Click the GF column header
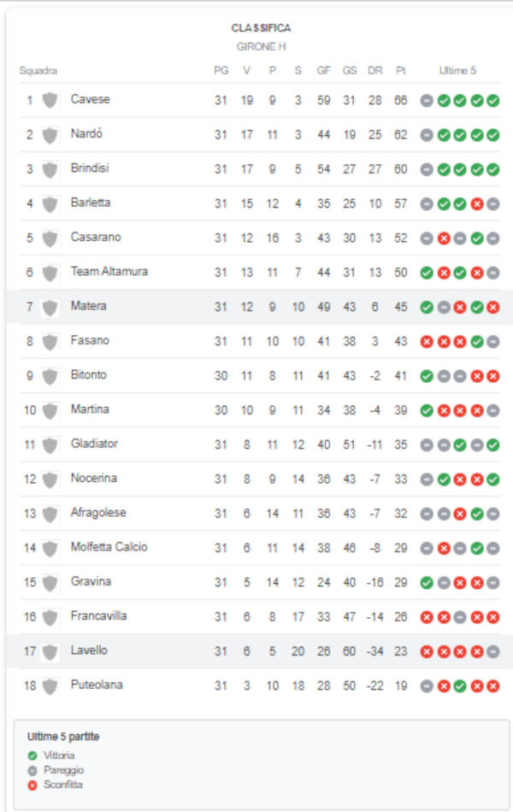 coord(323,70)
